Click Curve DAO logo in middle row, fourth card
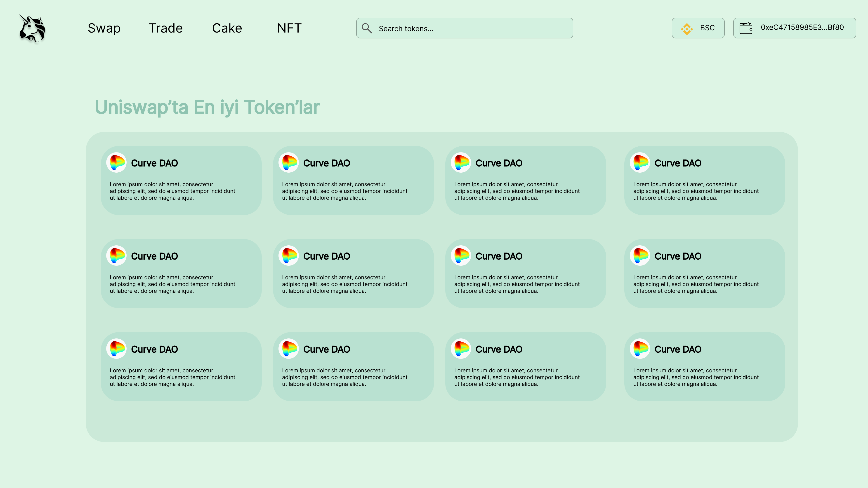Screen dimensions: 868x488 [x=640, y=256]
